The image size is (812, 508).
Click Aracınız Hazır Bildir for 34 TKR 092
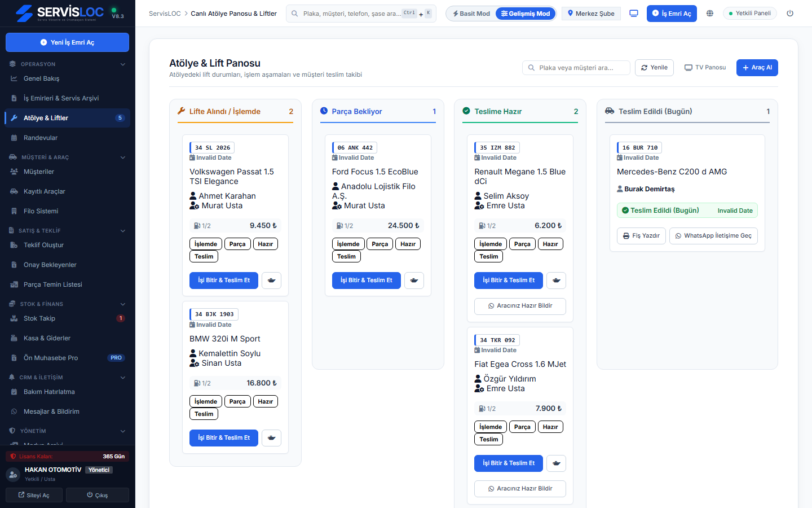[x=520, y=489]
